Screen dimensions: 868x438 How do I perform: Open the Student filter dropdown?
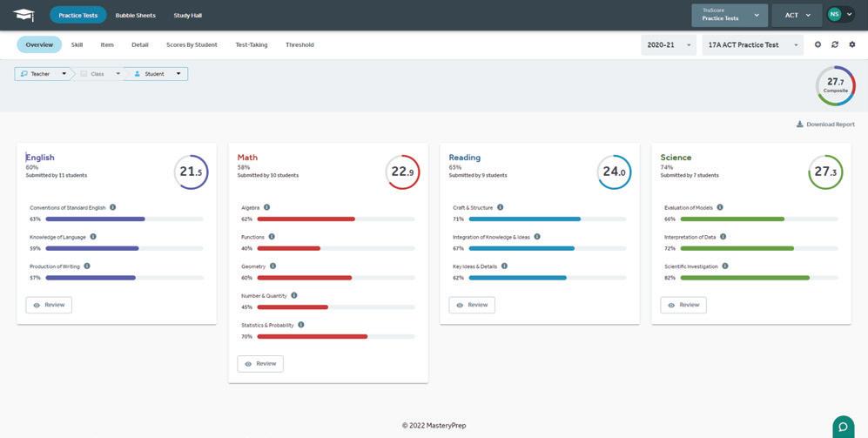point(158,74)
